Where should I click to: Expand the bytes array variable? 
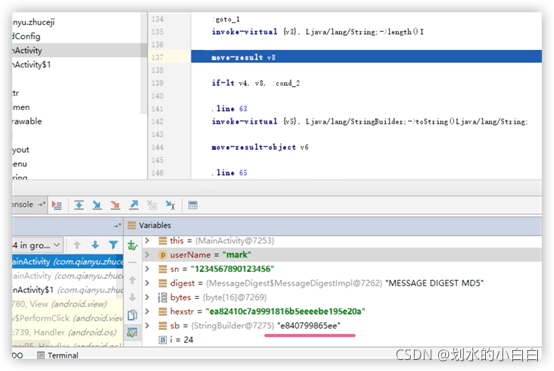[147, 297]
